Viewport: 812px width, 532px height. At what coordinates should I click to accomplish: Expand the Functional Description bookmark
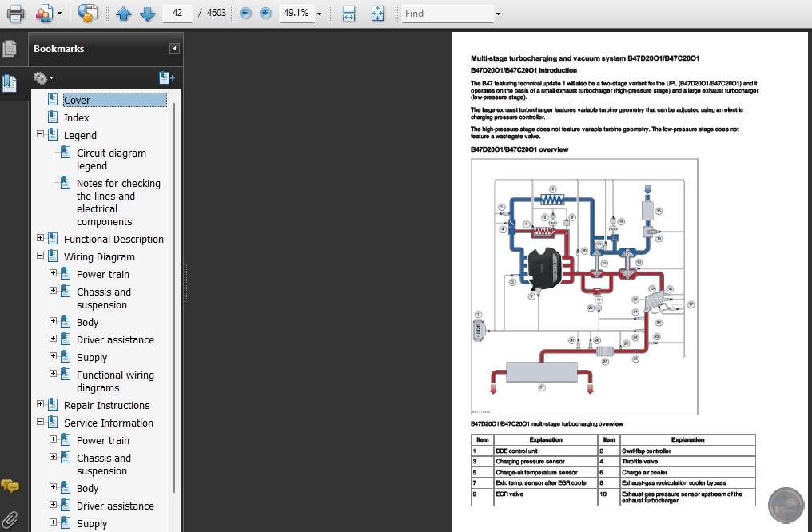(41, 238)
